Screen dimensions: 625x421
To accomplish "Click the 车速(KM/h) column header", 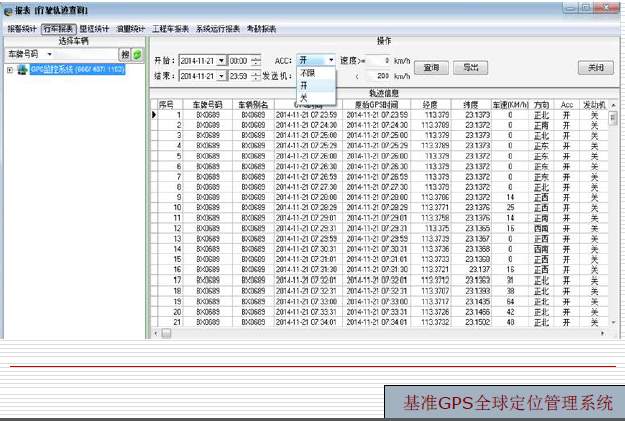I will [x=509, y=104].
